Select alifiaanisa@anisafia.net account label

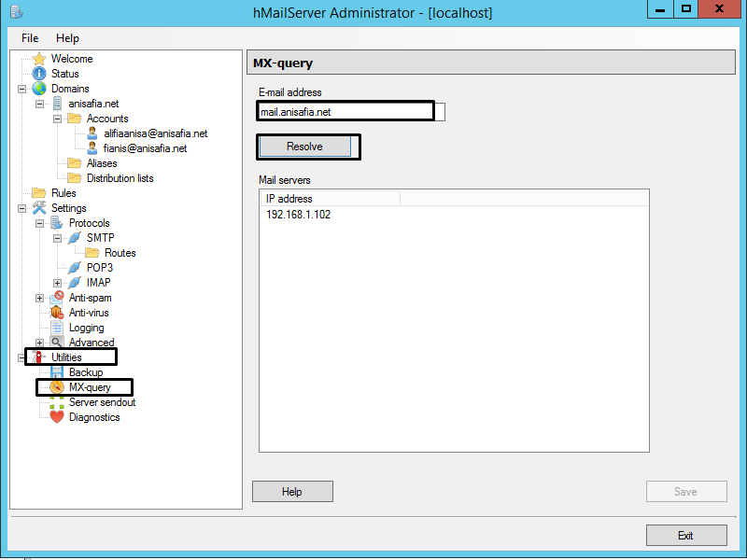tap(155, 133)
